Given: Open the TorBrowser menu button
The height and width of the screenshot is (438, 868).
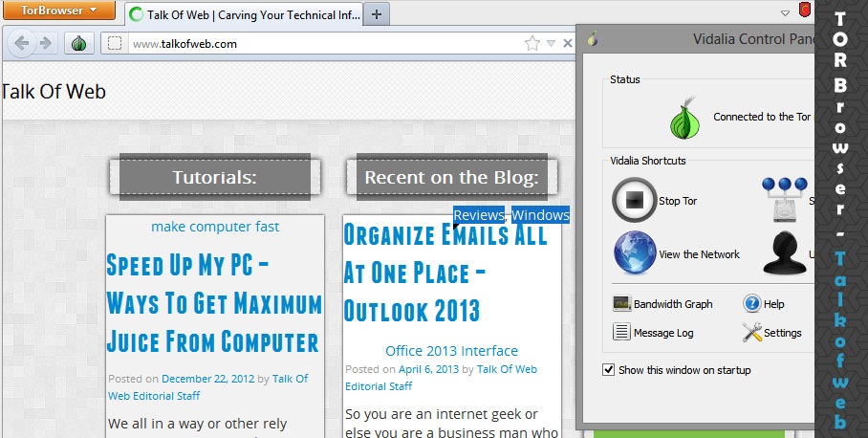Looking at the screenshot, I should click(x=59, y=10).
